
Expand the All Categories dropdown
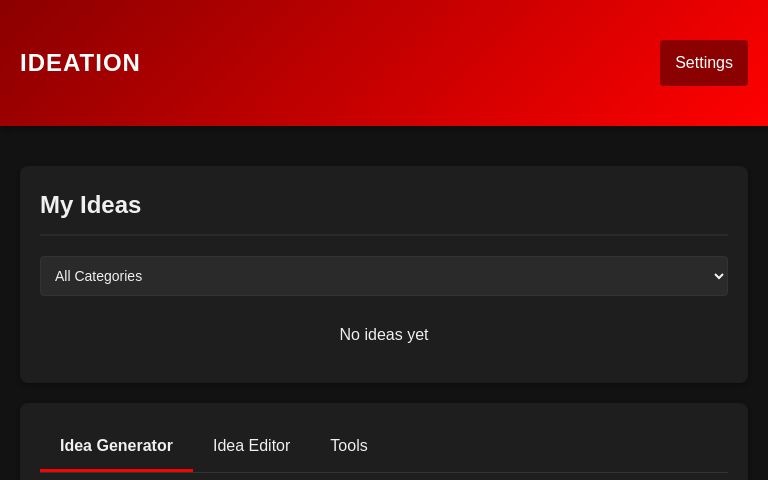coord(383,276)
